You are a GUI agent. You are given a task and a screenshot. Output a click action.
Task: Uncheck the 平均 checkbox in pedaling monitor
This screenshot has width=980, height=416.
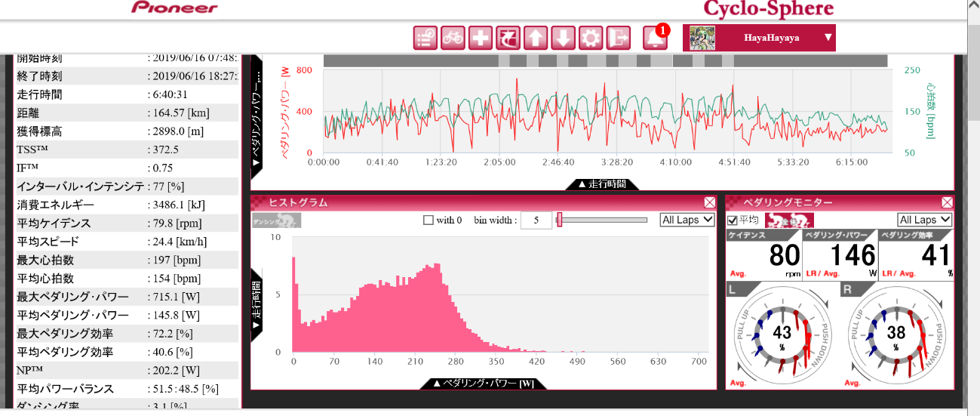click(x=732, y=220)
